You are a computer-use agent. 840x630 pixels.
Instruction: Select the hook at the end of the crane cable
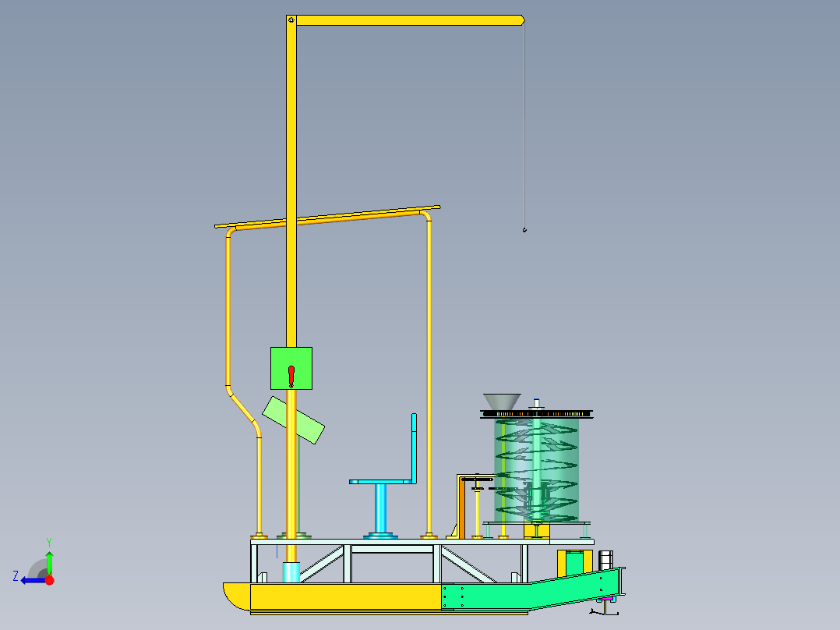point(524,229)
